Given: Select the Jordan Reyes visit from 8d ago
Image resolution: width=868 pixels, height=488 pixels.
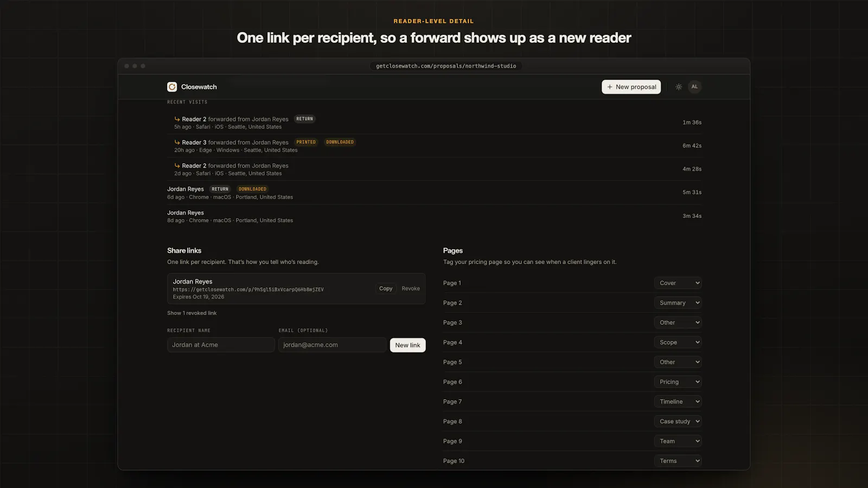Looking at the screenshot, I should click(x=434, y=216).
